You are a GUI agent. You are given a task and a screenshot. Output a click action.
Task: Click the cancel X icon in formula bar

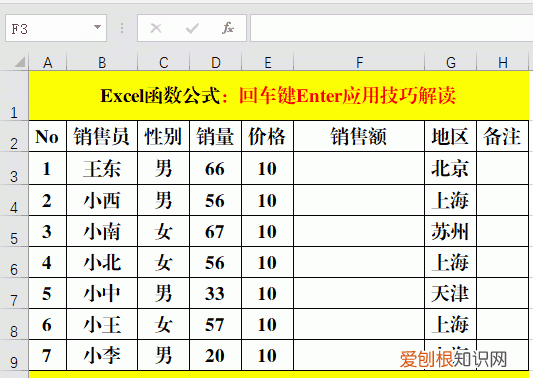tap(156, 28)
